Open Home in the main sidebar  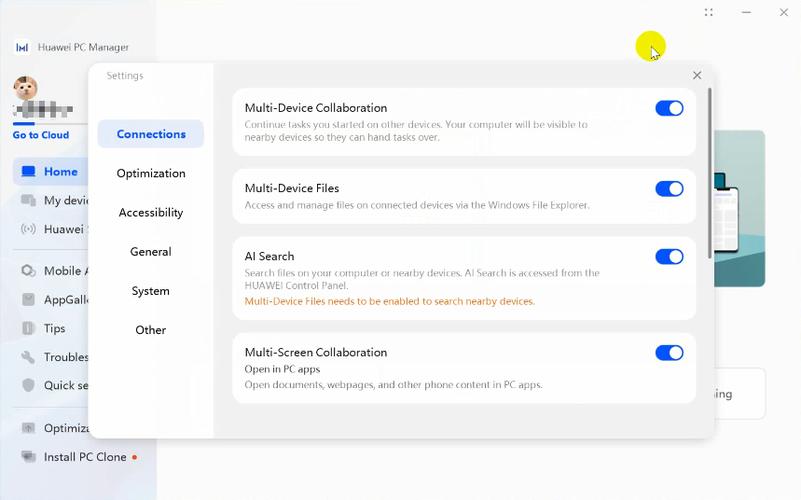tap(51, 172)
